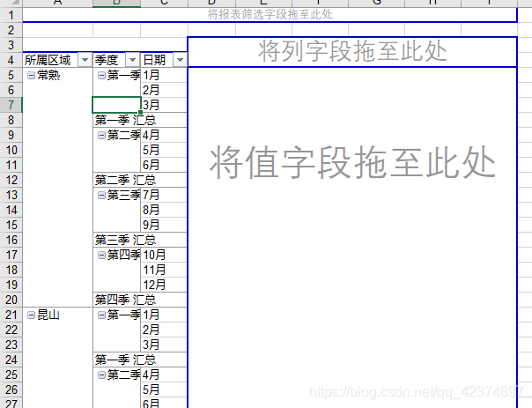This screenshot has height=408, width=532.
Task: Click the 季度 header cell text
Action: [107, 61]
